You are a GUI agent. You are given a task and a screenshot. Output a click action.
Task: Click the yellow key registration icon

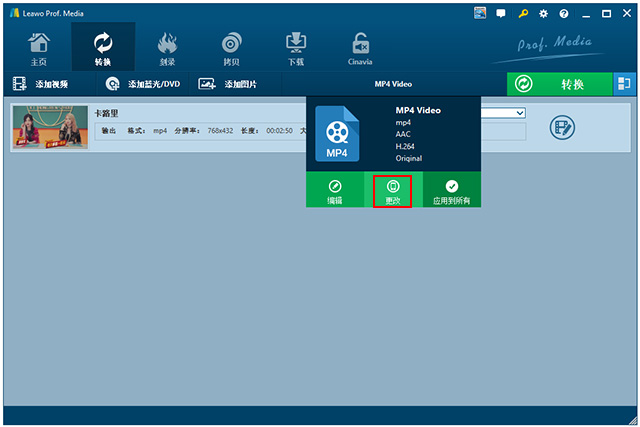(x=523, y=13)
